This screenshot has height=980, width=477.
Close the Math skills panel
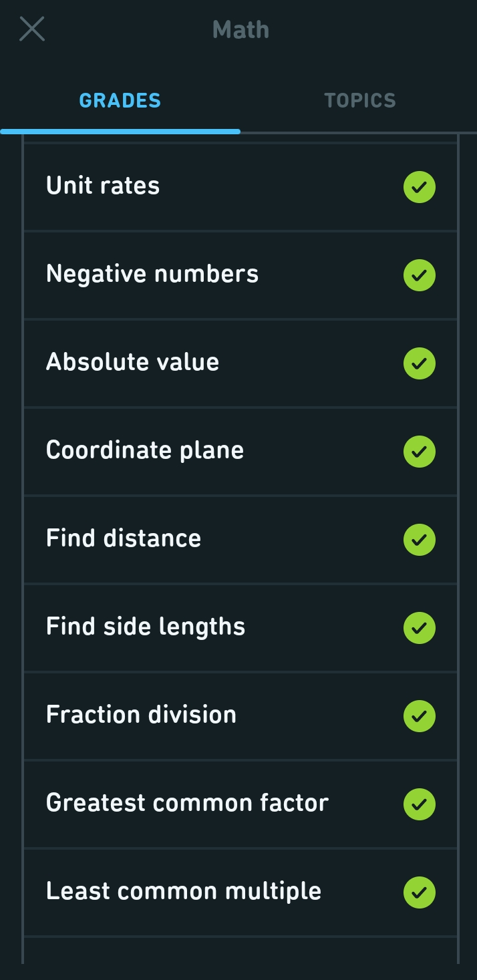pos(31,29)
